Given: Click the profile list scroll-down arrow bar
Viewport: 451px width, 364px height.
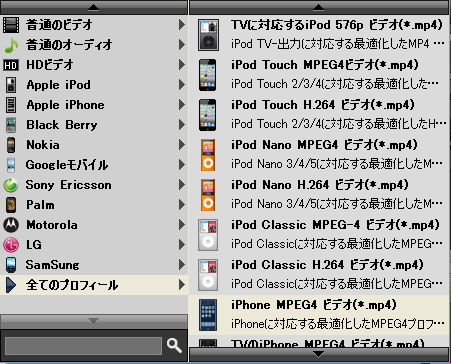Looking at the screenshot, I should coord(319,354).
